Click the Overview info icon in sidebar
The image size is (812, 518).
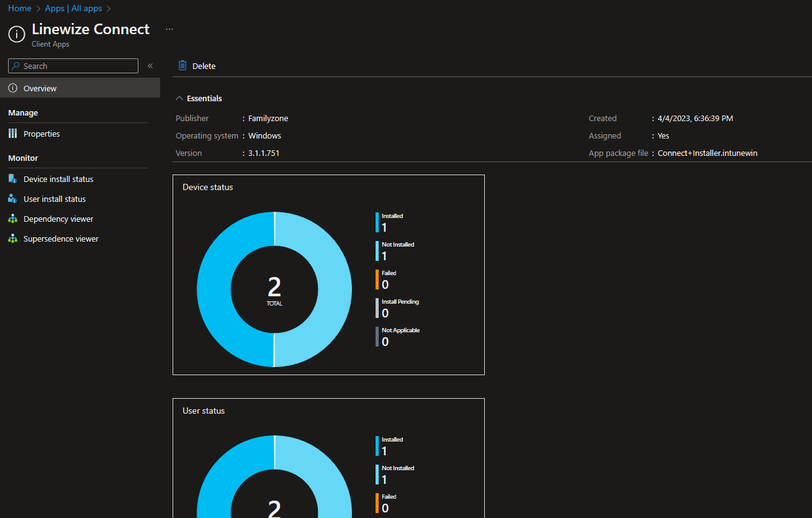coord(12,88)
